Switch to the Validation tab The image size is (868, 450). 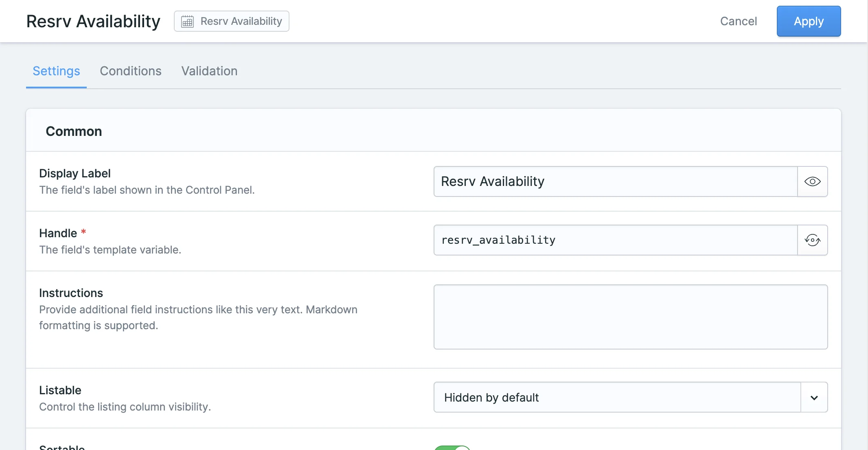tap(209, 71)
